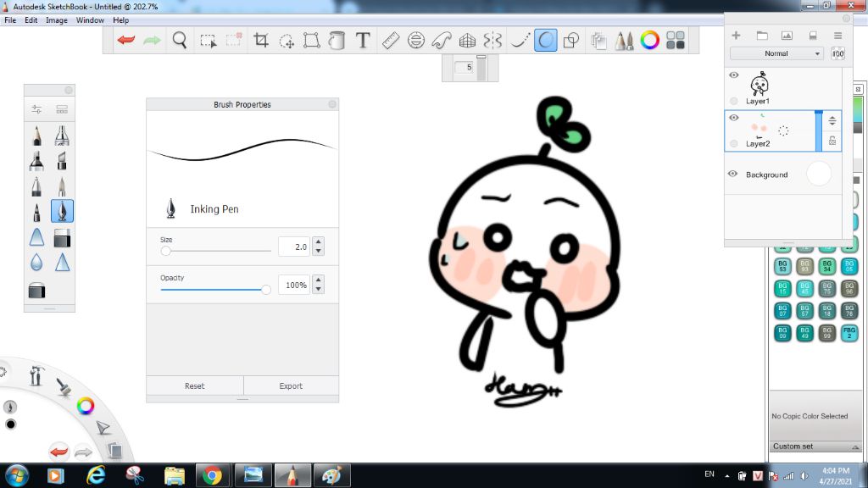Add an image layer
This screenshot has height=488, width=868.
point(787,36)
